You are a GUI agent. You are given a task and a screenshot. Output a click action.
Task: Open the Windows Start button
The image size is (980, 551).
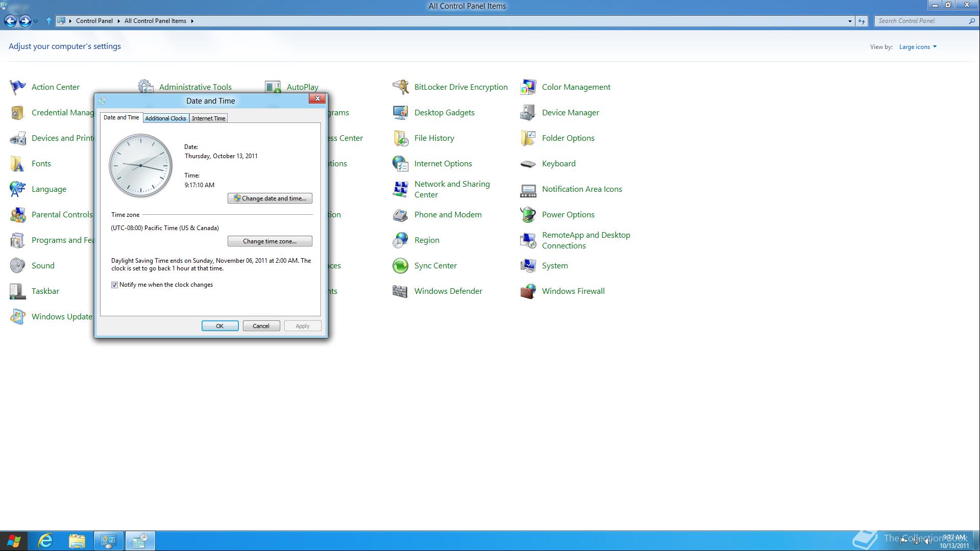coord(14,541)
